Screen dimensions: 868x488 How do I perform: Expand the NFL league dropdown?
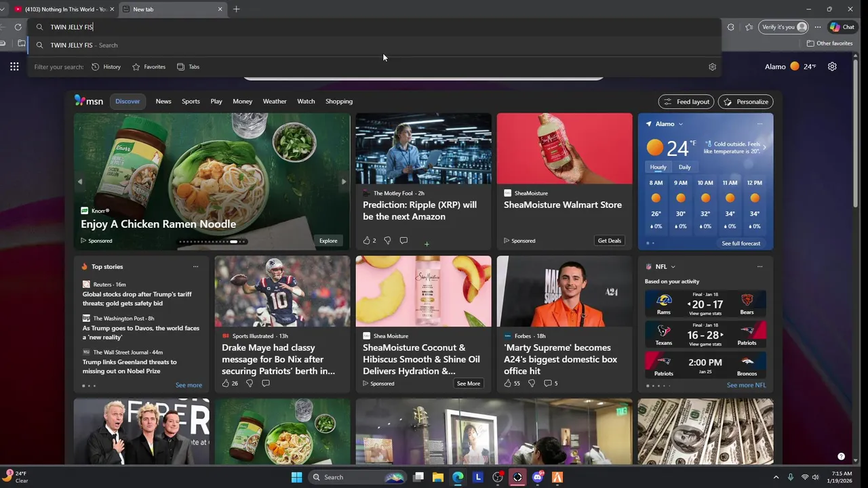(673, 267)
